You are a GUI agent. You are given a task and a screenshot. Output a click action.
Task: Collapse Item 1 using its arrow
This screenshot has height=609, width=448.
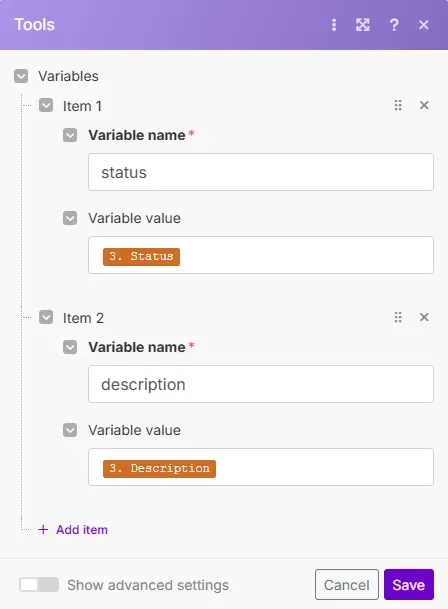coord(46,105)
